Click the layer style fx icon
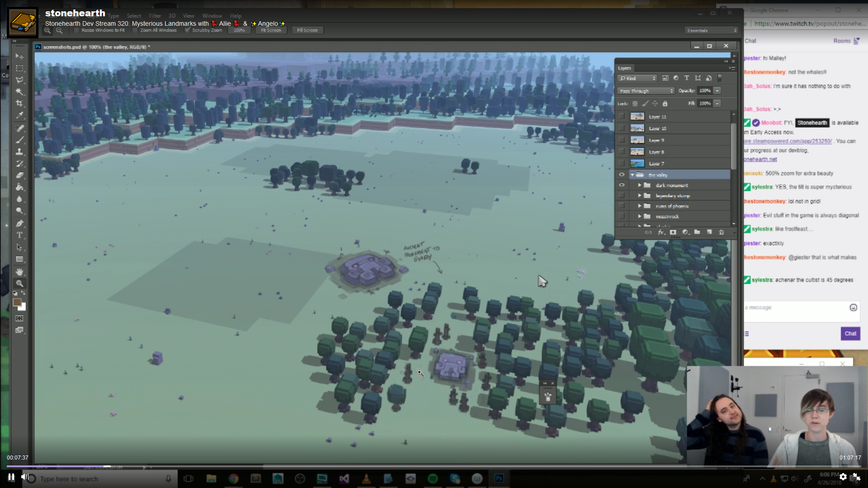 [x=661, y=232]
